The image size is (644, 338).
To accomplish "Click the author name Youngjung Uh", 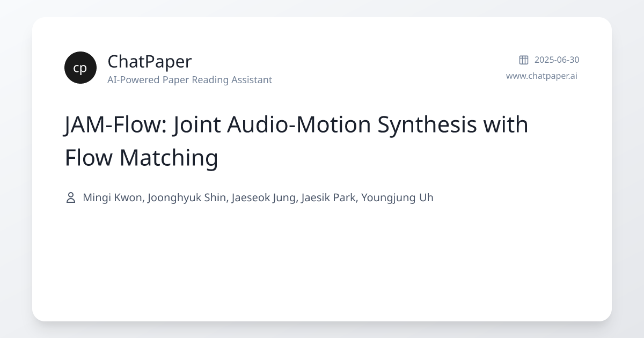I will tap(397, 197).
